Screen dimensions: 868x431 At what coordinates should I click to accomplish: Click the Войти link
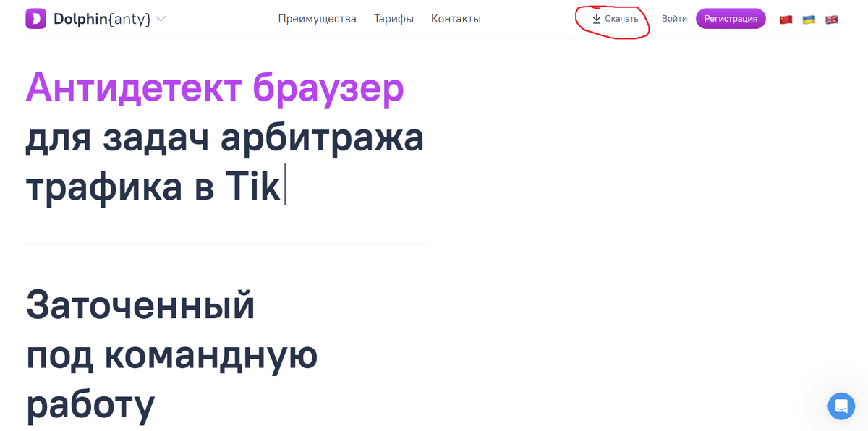[675, 19]
